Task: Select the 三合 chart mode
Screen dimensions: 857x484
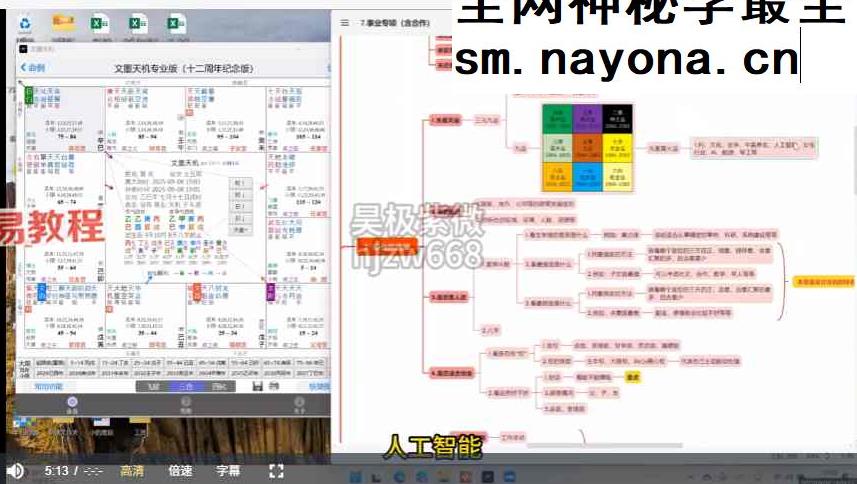Action: (x=186, y=386)
